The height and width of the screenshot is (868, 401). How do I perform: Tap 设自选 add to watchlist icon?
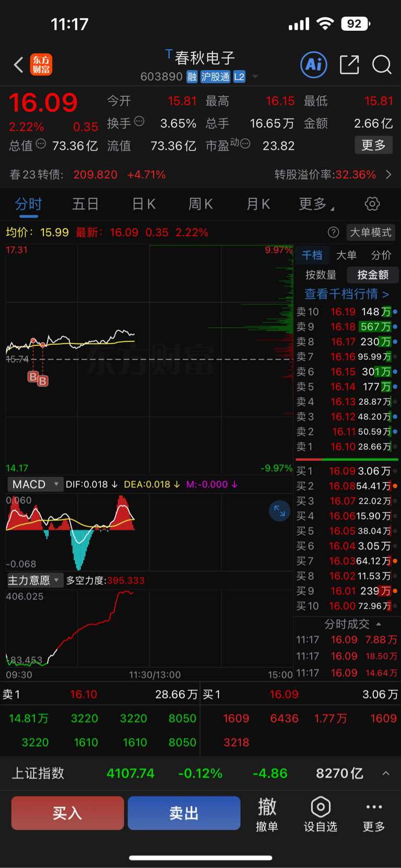(321, 814)
